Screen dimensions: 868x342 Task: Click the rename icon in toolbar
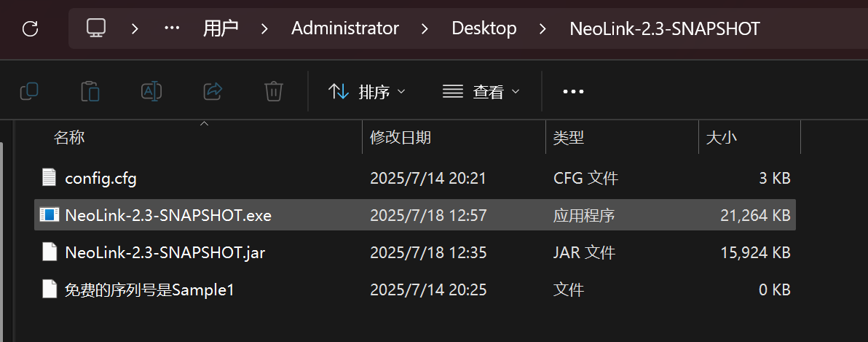tap(151, 91)
